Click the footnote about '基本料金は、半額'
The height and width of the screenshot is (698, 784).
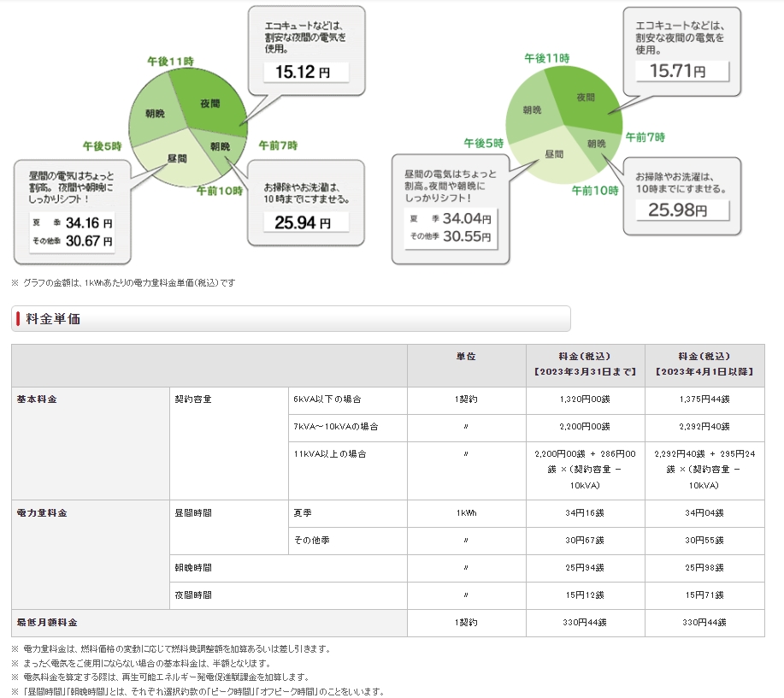tap(141, 664)
